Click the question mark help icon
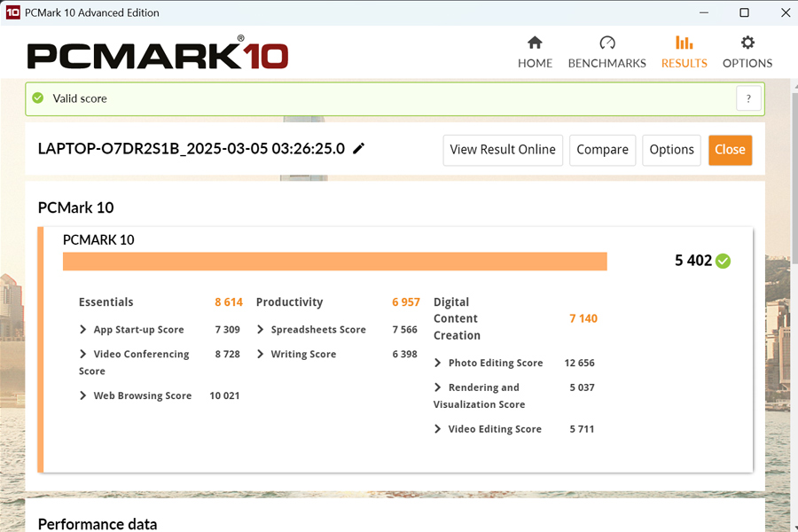Screen dimensions: 798x532 [748, 98]
